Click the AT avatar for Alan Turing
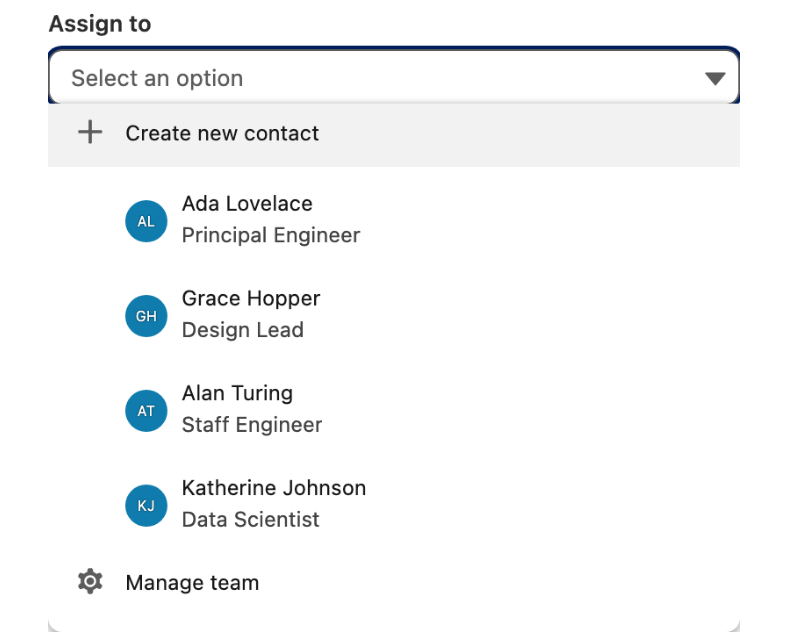 tap(146, 411)
